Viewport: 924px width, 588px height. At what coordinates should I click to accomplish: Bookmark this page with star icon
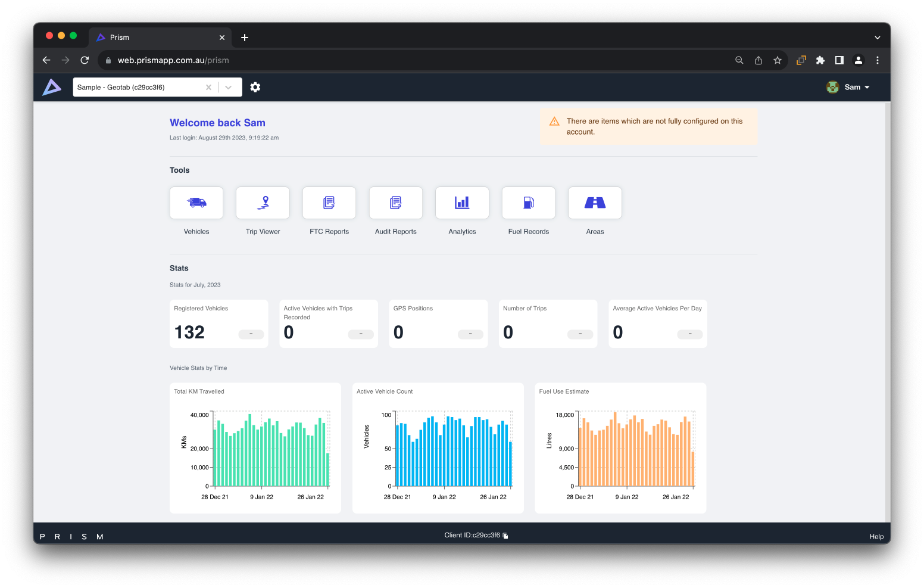tap(778, 60)
